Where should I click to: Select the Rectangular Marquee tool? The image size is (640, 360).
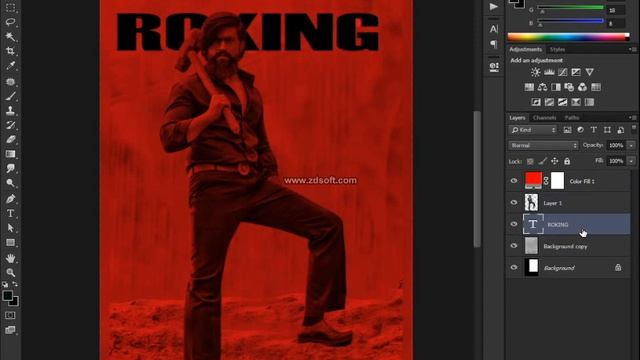[x=10, y=7]
